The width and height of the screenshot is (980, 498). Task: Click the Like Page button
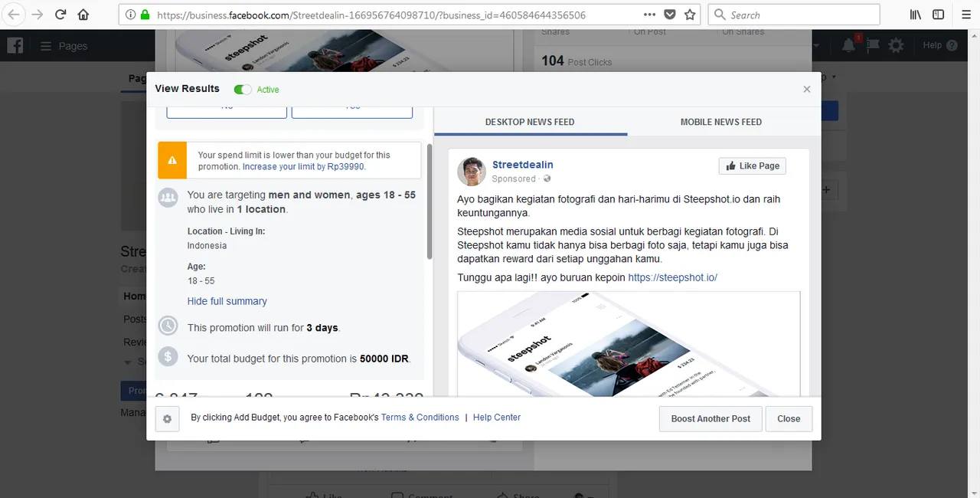click(752, 165)
